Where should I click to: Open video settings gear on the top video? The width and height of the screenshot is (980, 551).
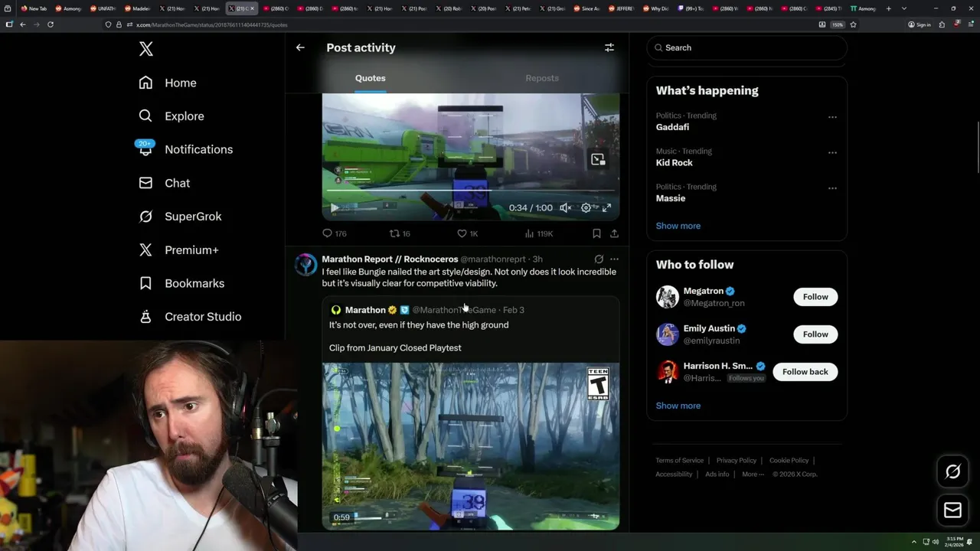click(586, 207)
